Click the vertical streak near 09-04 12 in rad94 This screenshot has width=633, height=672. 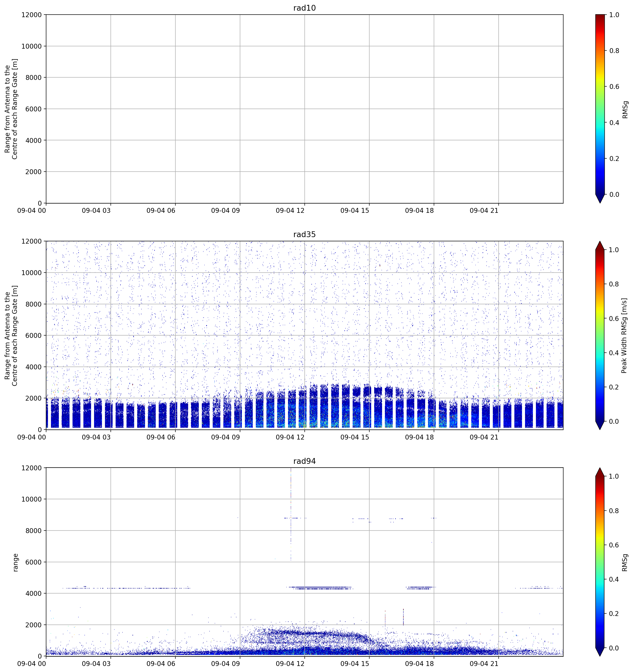coord(291,514)
